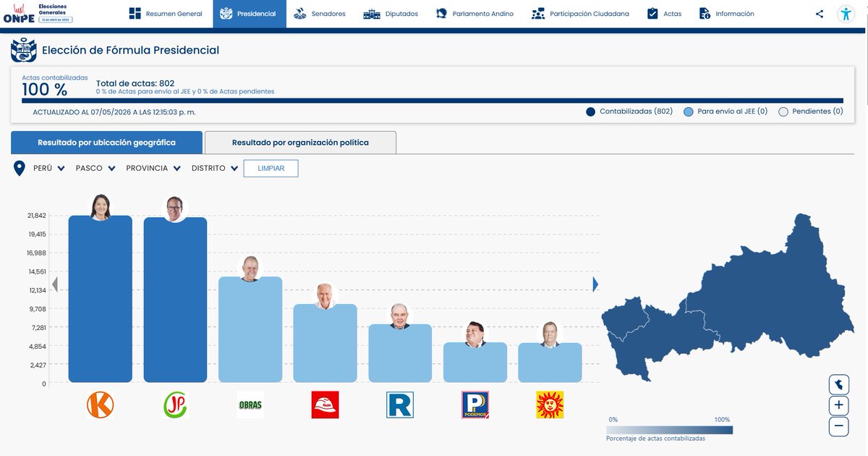Screen dimensions: 868x456
Task: Click 'Elección de Fórmula Presidencial' heading
Action: coord(130,50)
